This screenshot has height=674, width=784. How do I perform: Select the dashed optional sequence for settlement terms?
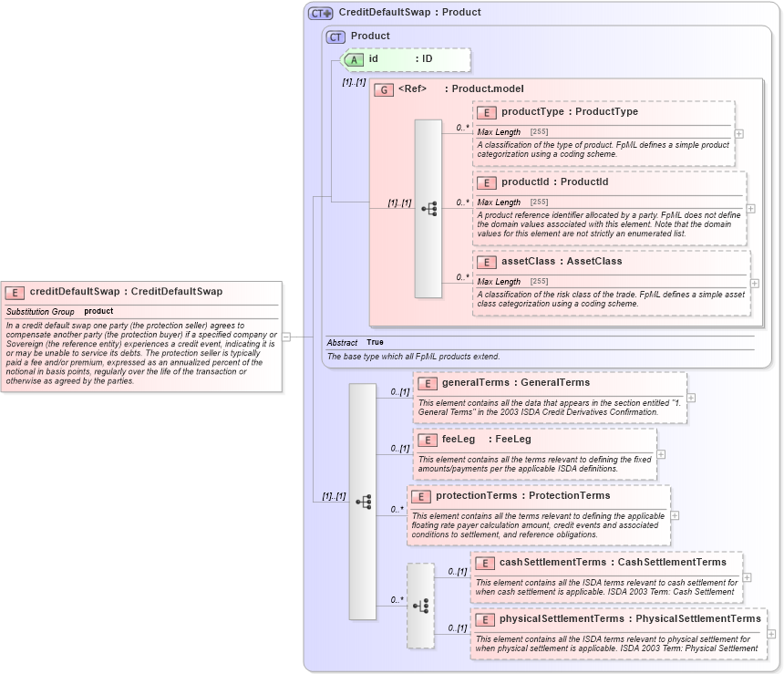(x=420, y=606)
